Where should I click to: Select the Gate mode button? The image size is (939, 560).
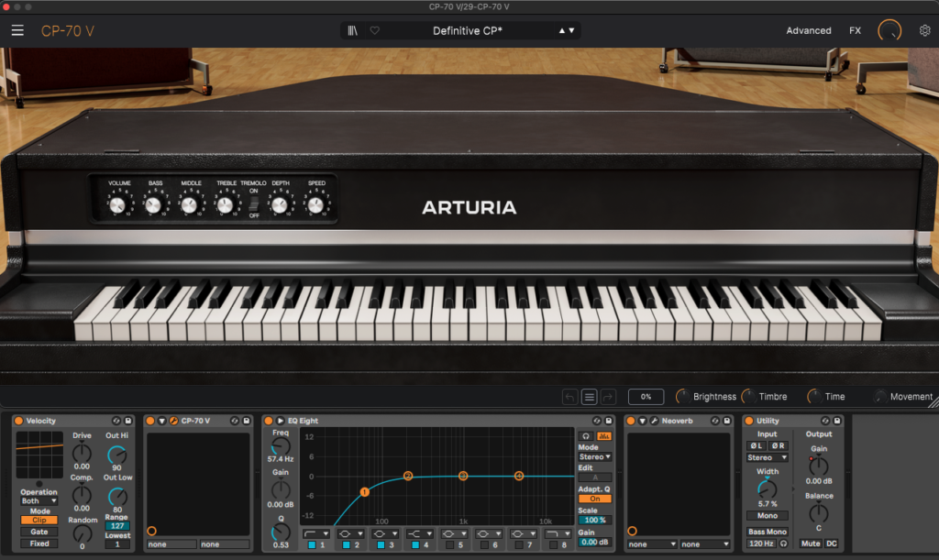[x=39, y=532]
